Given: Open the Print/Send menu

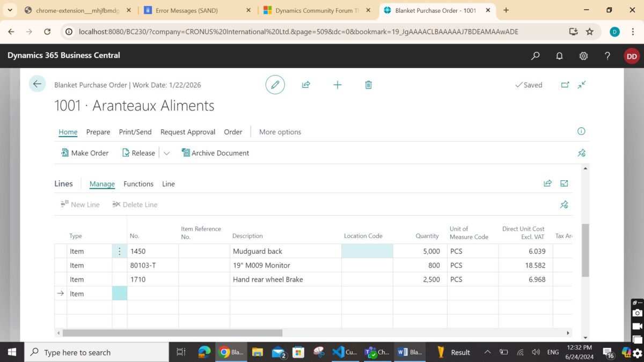Looking at the screenshot, I should [135, 132].
